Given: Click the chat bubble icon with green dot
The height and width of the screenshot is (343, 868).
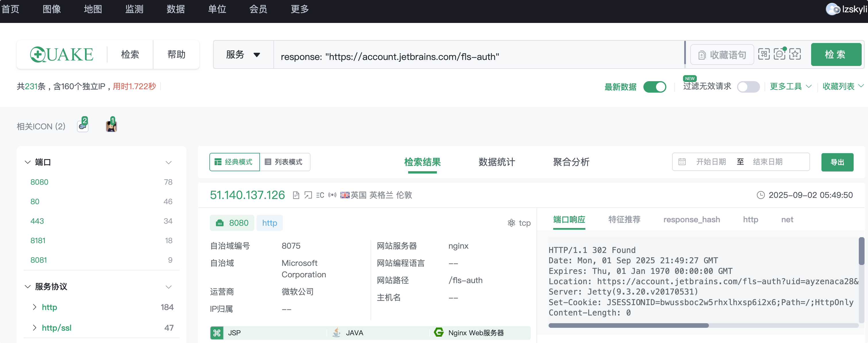Looking at the screenshot, I should pyautogui.click(x=779, y=54).
